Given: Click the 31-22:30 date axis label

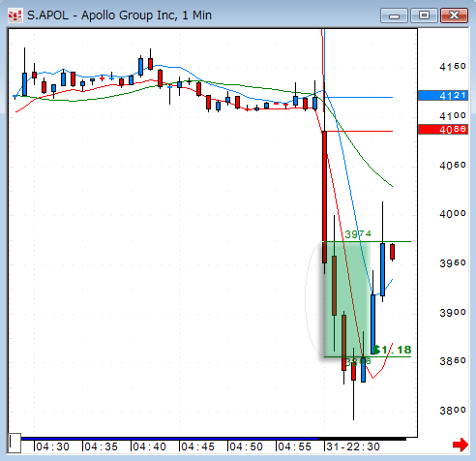Looking at the screenshot, I should tap(353, 446).
